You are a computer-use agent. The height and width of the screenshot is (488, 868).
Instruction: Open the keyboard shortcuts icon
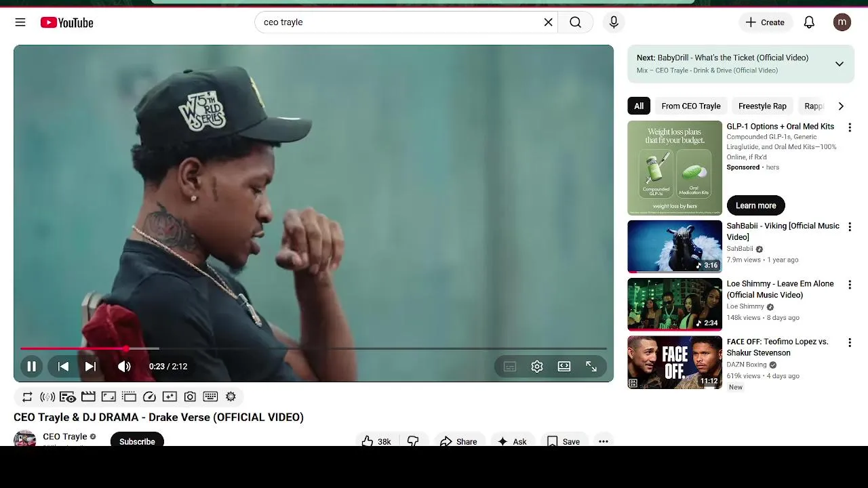point(210,396)
